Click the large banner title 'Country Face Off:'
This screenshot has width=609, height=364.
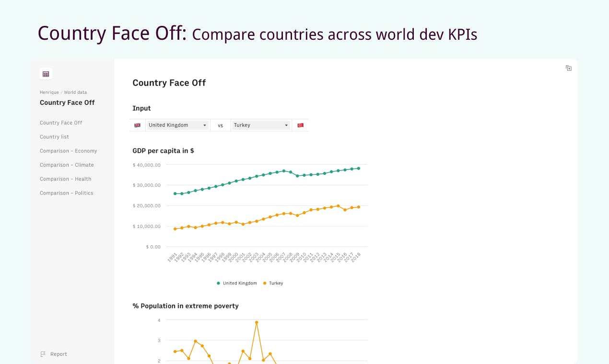click(112, 33)
